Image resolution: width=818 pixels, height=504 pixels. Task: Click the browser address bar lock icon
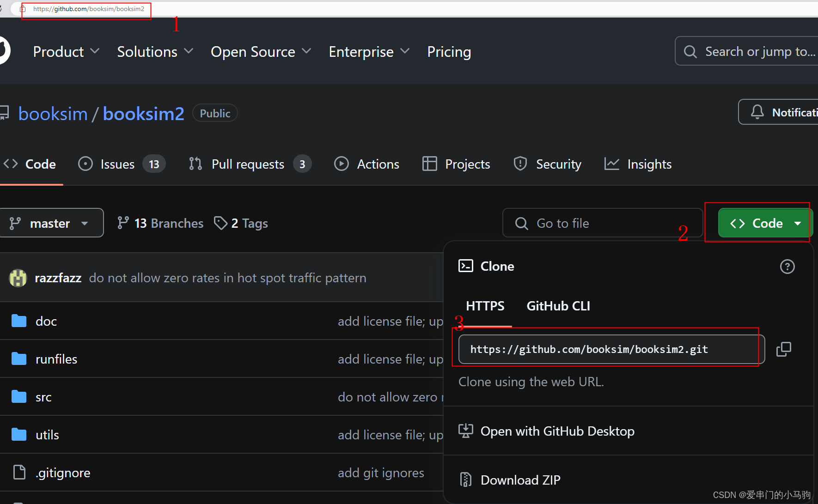(23, 9)
